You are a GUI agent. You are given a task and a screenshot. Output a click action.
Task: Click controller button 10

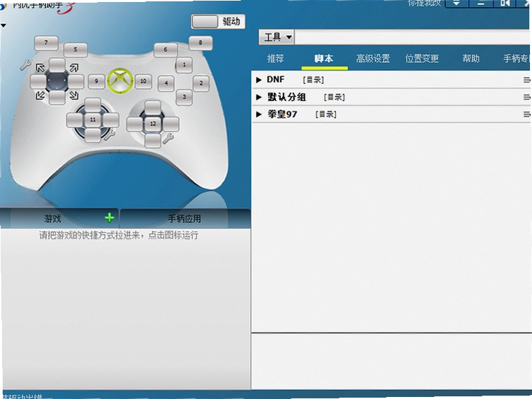pyautogui.click(x=143, y=81)
